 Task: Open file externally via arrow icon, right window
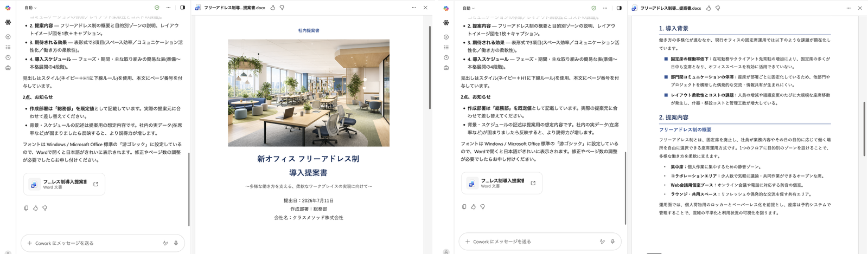(x=533, y=183)
